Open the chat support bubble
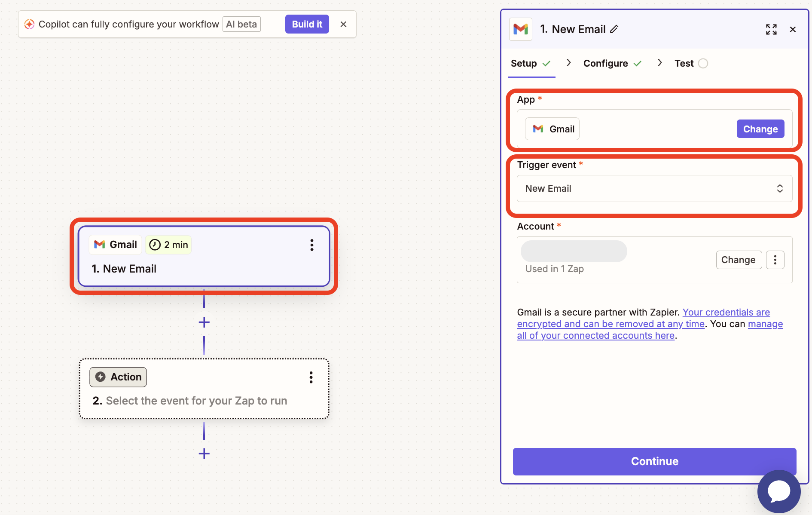812x515 pixels. coord(778,491)
